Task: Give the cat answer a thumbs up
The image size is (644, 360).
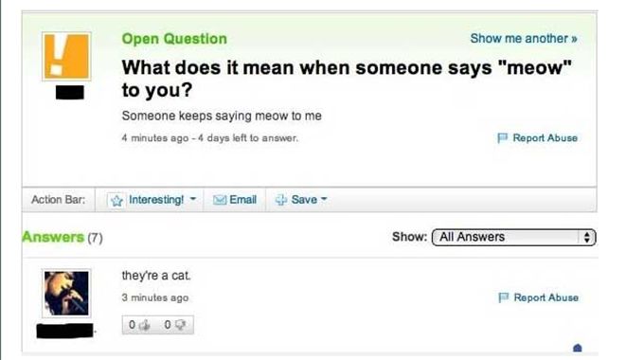Action: 144,325
